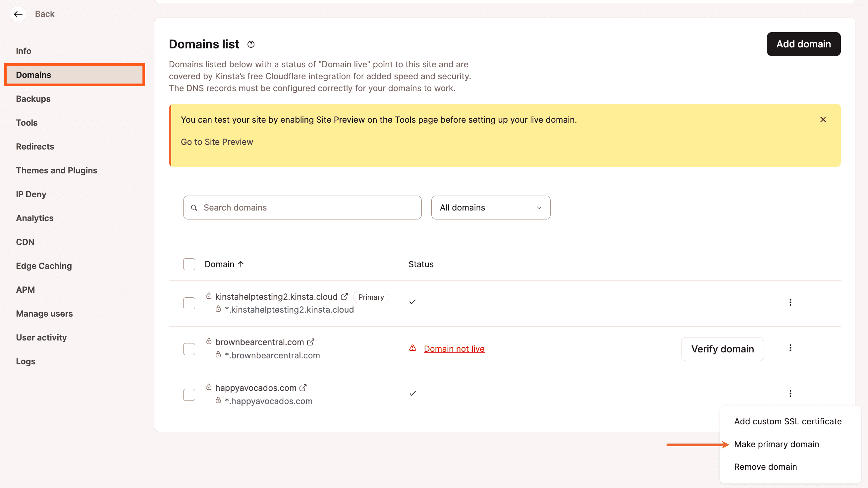868x488 pixels.
Task: Click the three-dot menu icon for brownbearcentral.com
Action: (x=790, y=348)
